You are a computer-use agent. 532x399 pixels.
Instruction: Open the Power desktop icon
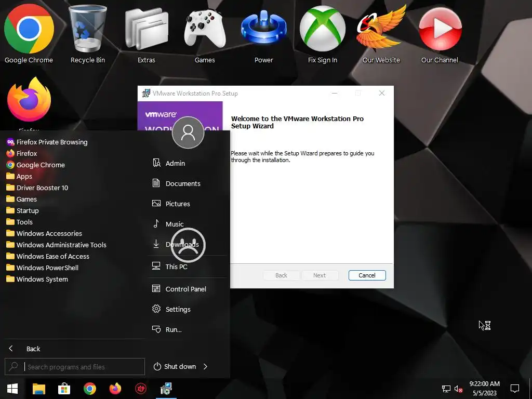click(x=263, y=34)
